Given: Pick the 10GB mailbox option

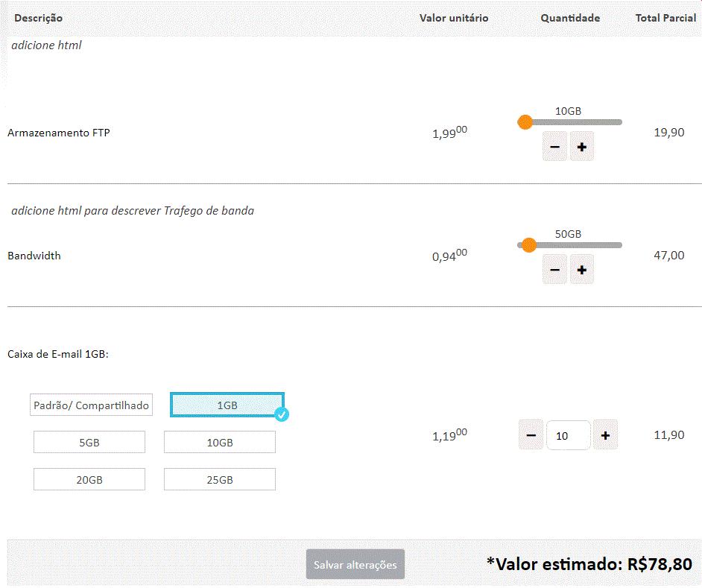Looking at the screenshot, I should pyautogui.click(x=220, y=442).
